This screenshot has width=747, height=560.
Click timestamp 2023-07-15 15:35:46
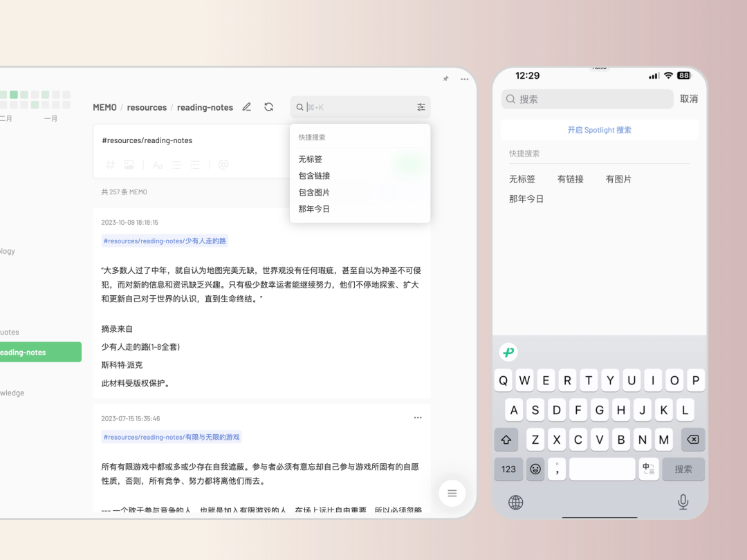(x=131, y=418)
